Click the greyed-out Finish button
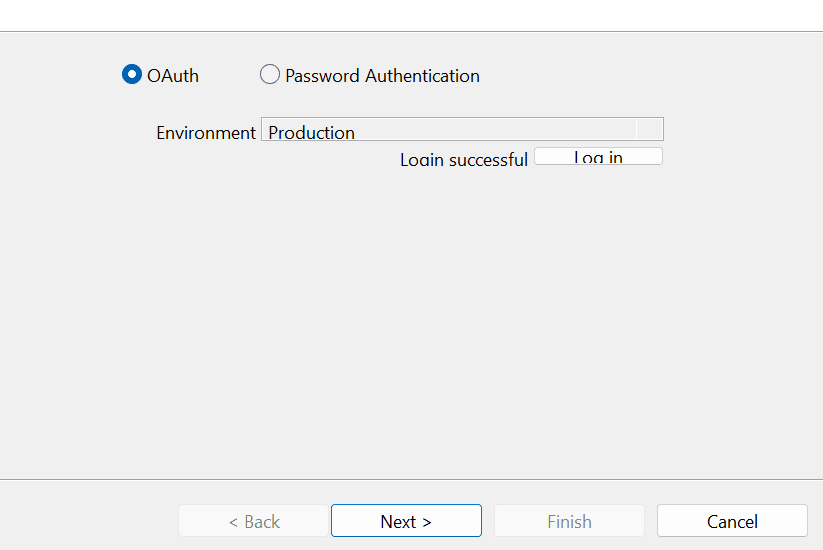The image size is (823, 550). coord(569,521)
